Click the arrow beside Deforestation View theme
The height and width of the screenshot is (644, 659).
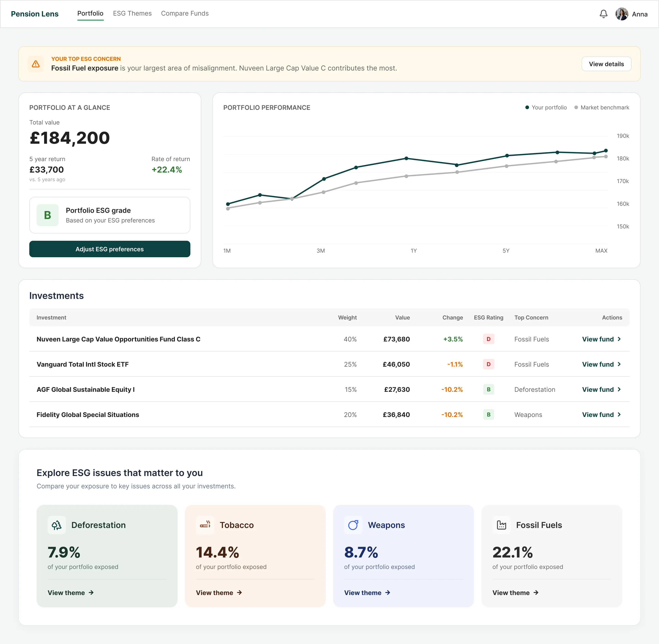click(x=91, y=593)
